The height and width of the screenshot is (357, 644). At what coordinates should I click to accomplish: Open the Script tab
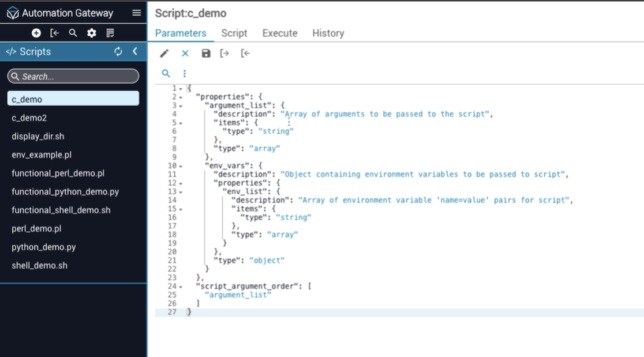(234, 33)
